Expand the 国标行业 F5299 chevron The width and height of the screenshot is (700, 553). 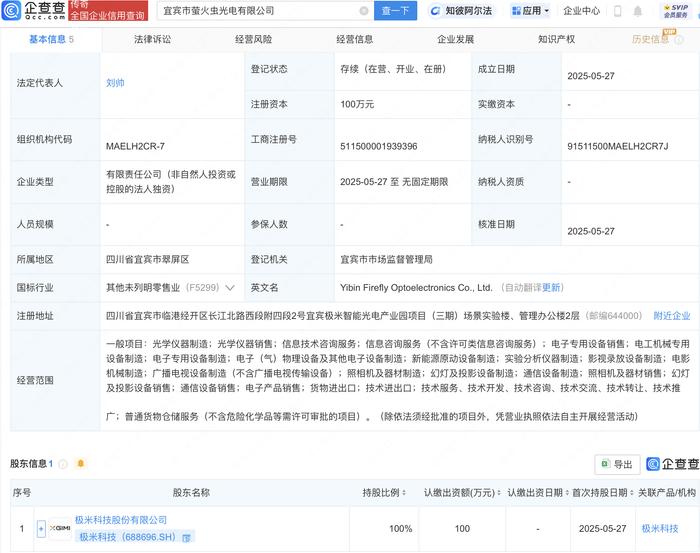click(230, 288)
